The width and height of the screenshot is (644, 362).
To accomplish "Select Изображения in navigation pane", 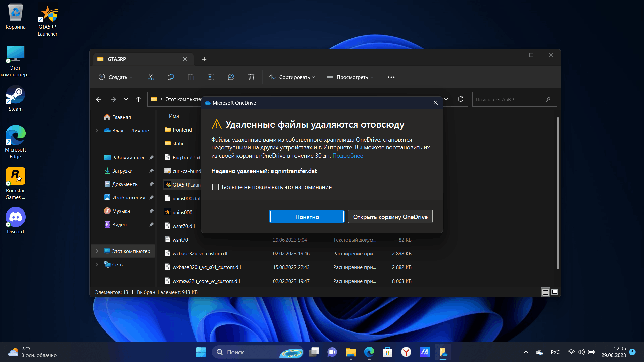I will click(x=128, y=197).
